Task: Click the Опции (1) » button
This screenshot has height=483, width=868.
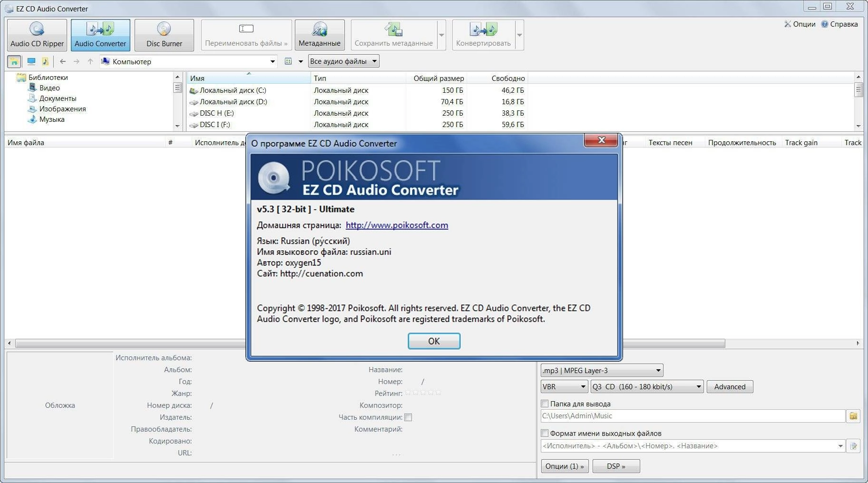Action: pos(565,466)
